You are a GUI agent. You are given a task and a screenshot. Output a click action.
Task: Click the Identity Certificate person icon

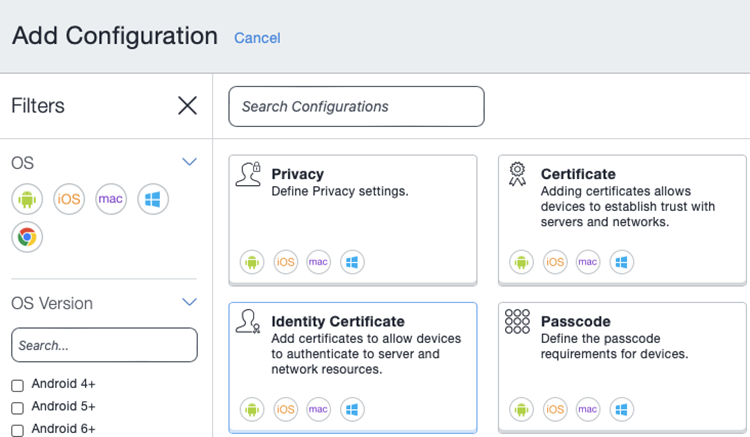pyautogui.click(x=248, y=321)
